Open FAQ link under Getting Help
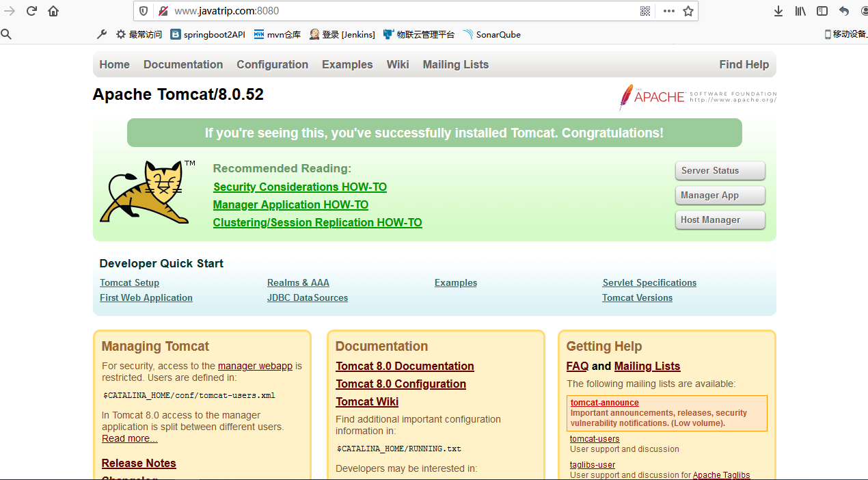868x480 pixels. tap(578, 366)
